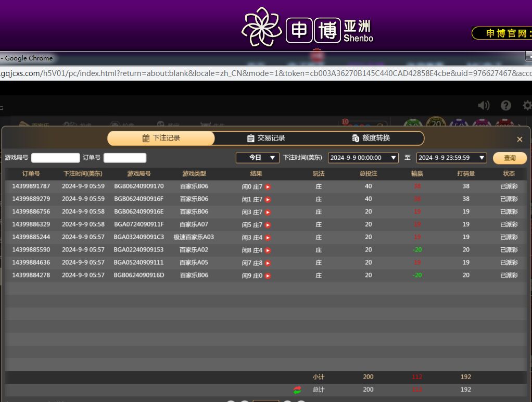Focus the 订单号 input field

pyautogui.click(x=125, y=158)
